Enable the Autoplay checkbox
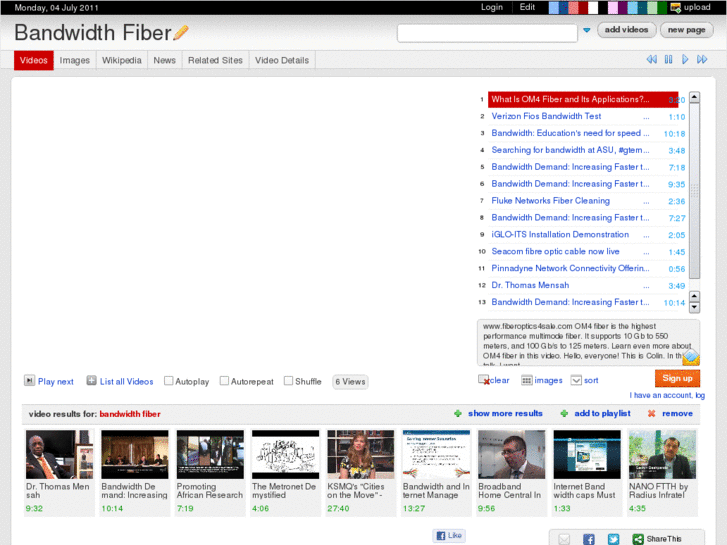This screenshot has width=727, height=545. 169,381
